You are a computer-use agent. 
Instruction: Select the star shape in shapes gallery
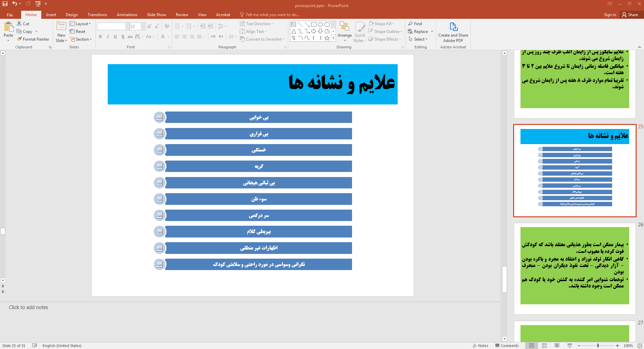tap(327, 38)
